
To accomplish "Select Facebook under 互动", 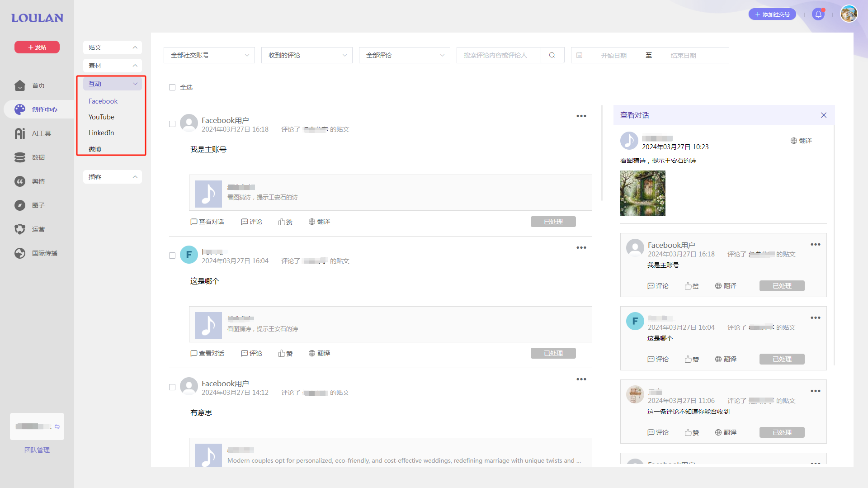I will [x=103, y=101].
